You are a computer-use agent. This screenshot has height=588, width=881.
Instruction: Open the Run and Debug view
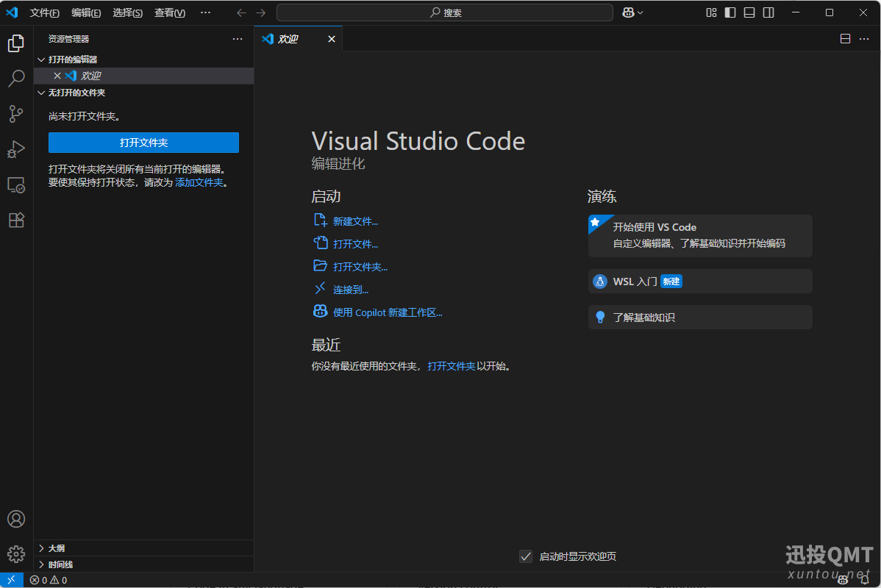coord(16,149)
